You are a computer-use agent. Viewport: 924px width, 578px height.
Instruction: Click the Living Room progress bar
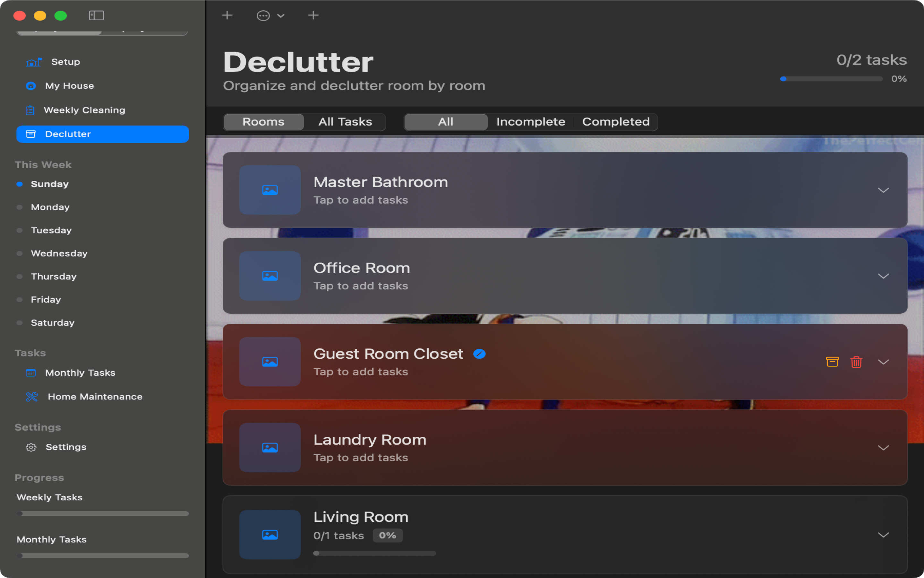[x=374, y=553]
